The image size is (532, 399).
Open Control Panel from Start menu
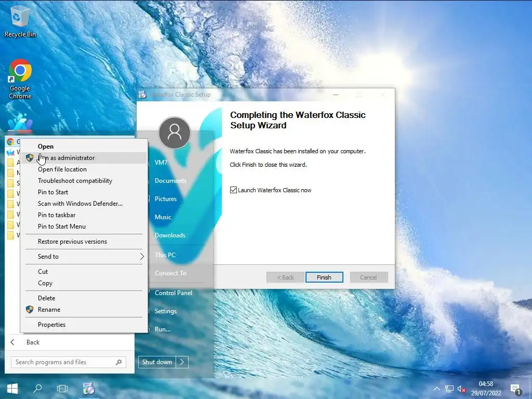[x=174, y=293]
